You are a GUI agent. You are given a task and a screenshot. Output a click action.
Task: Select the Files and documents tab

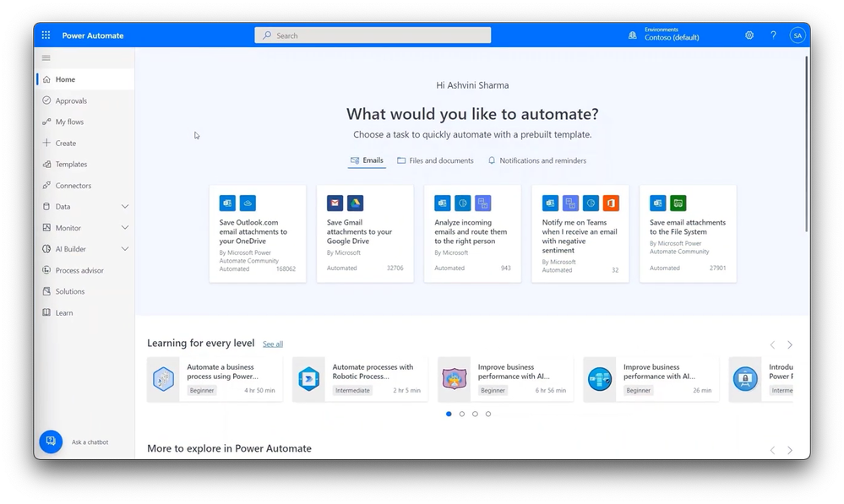pyautogui.click(x=435, y=160)
